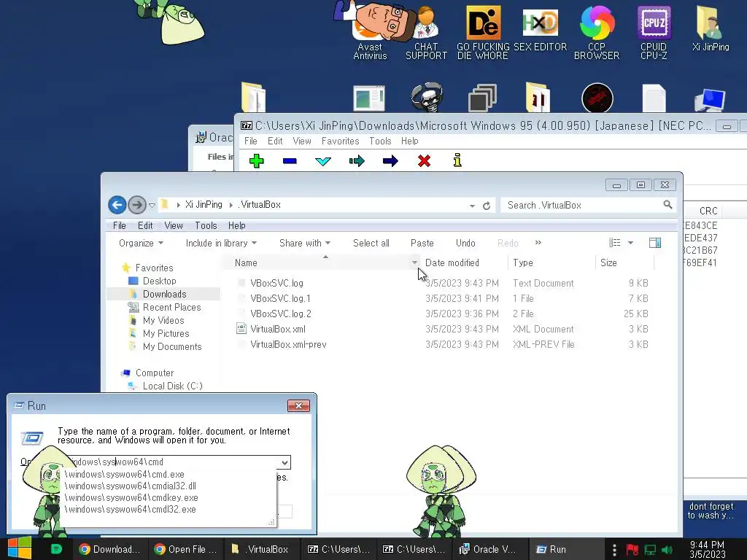Click the refresh icon in Explorer address bar
Screen dimensions: 747x560
click(x=487, y=206)
